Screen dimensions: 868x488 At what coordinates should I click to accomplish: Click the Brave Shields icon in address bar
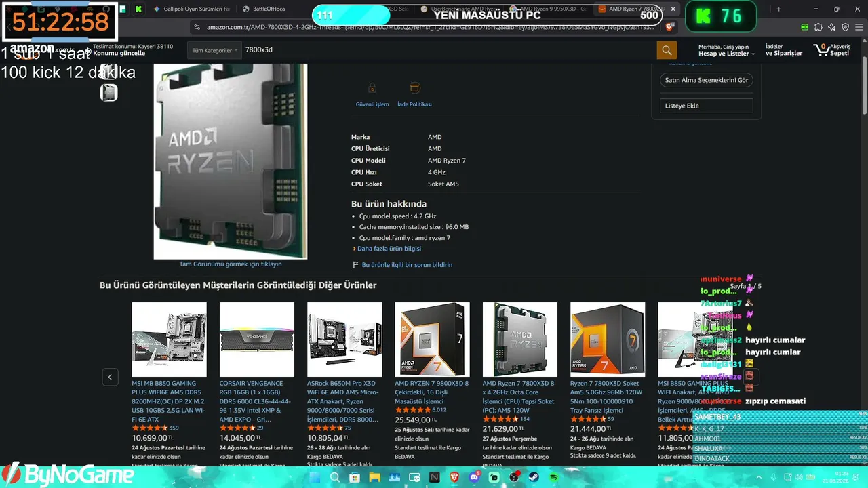(x=670, y=27)
